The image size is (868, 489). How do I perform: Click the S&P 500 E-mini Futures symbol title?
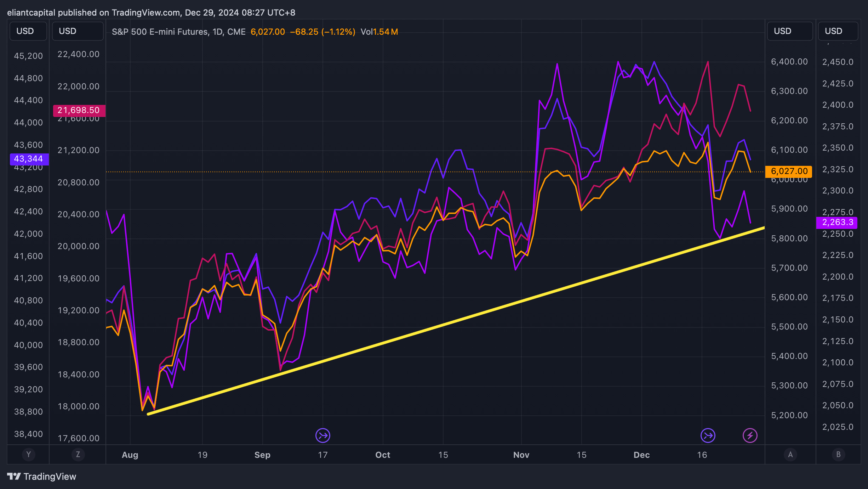160,32
